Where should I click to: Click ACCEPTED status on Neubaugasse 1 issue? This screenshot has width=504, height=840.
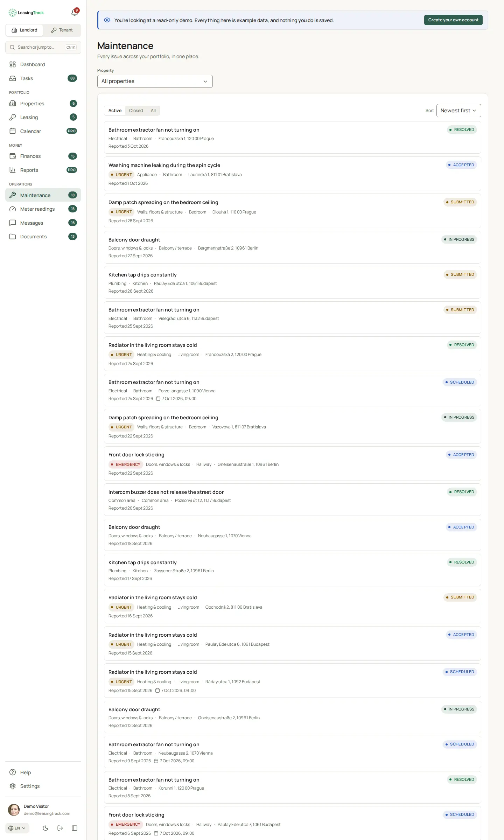pyautogui.click(x=461, y=527)
